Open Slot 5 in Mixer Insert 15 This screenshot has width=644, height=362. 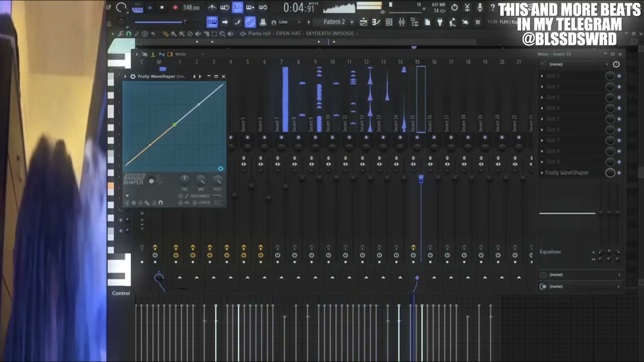click(x=552, y=119)
